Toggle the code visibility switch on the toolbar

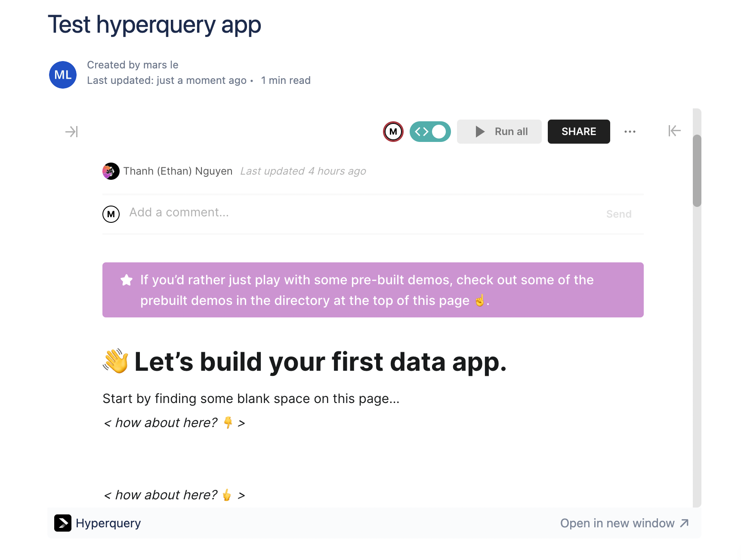pos(439,132)
